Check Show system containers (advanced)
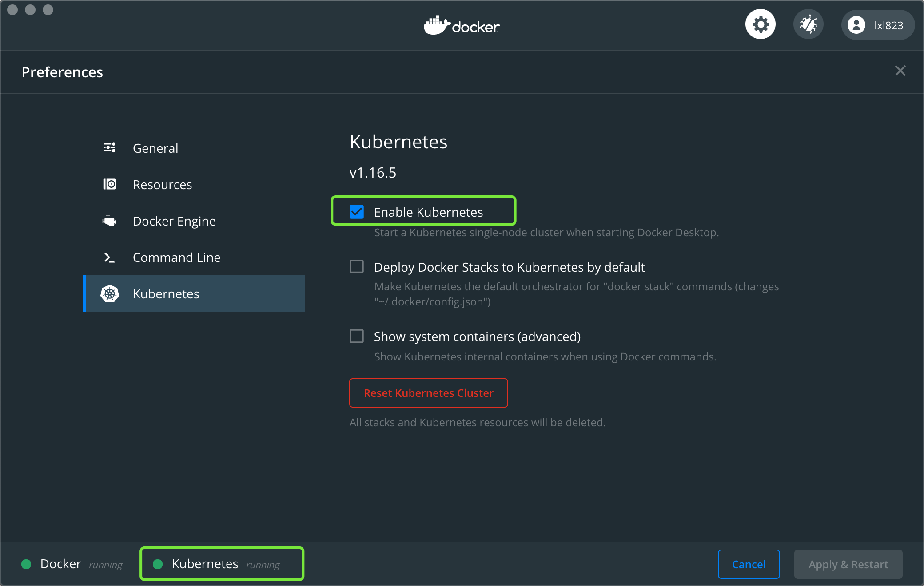Screen dimensions: 924x586 357,336
